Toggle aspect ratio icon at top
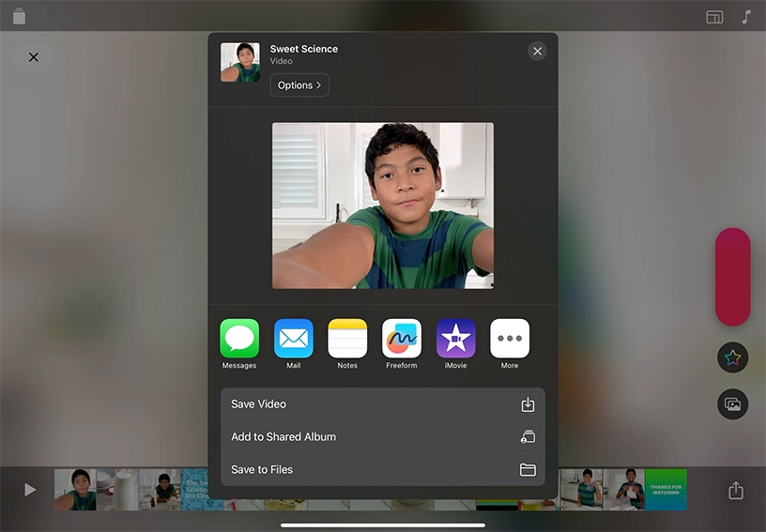This screenshot has height=532, width=766. [x=714, y=17]
